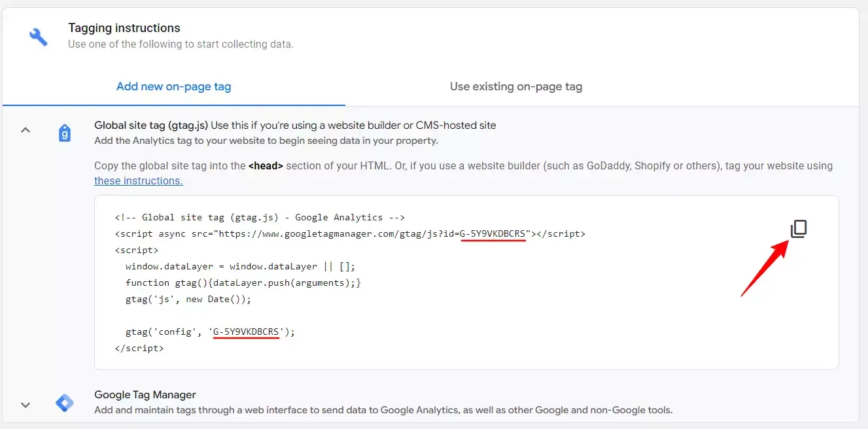Click the Google Tag Manager diamond icon
This screenshot has height=429, width=868.
pos(65,403)
